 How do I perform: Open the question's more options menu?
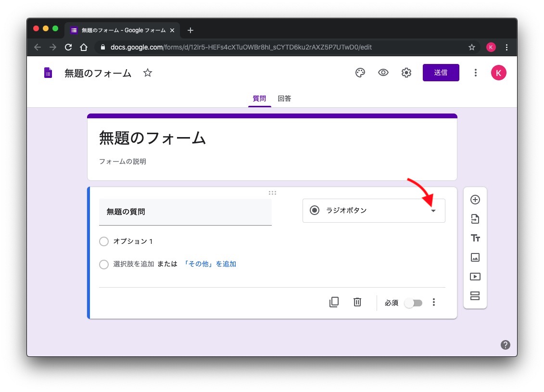coord(434,302)
